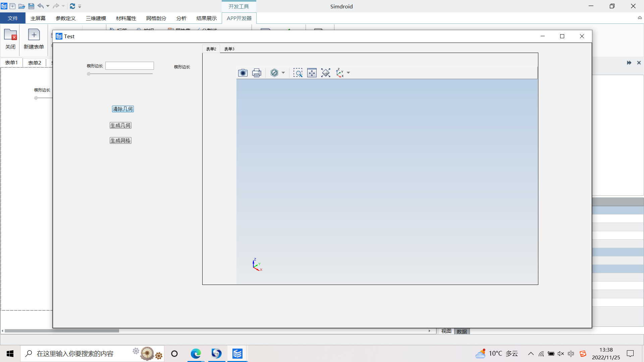Maximize the Test window
Screen dimensions: 644x362
[x=562, y=36]
